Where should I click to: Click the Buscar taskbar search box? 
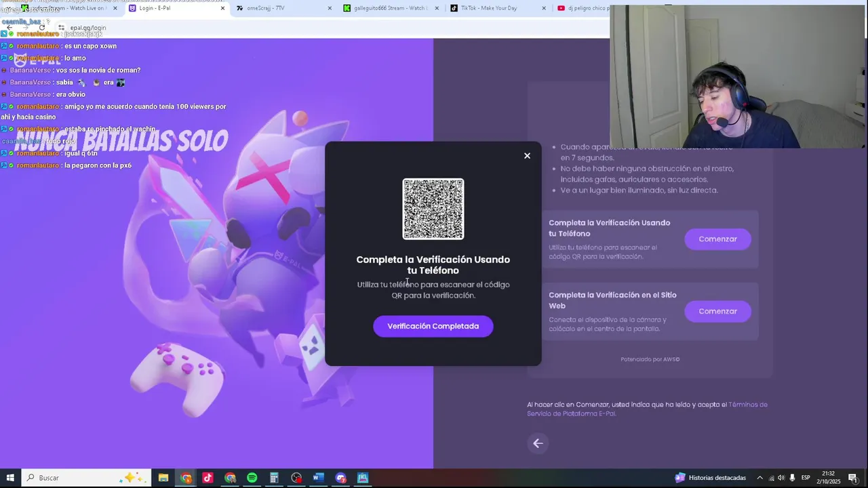click(x=86, y=478)
